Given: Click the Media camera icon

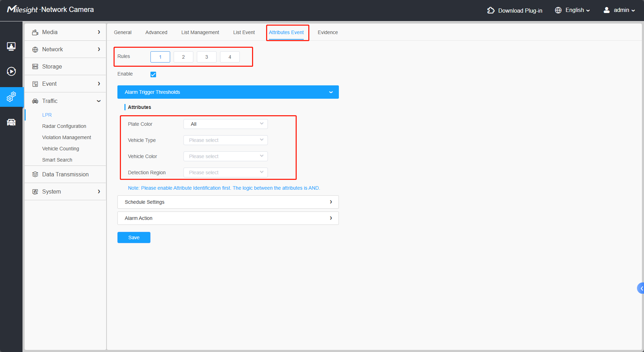Looking at the screenshot, I should click(x=35, y=32).
